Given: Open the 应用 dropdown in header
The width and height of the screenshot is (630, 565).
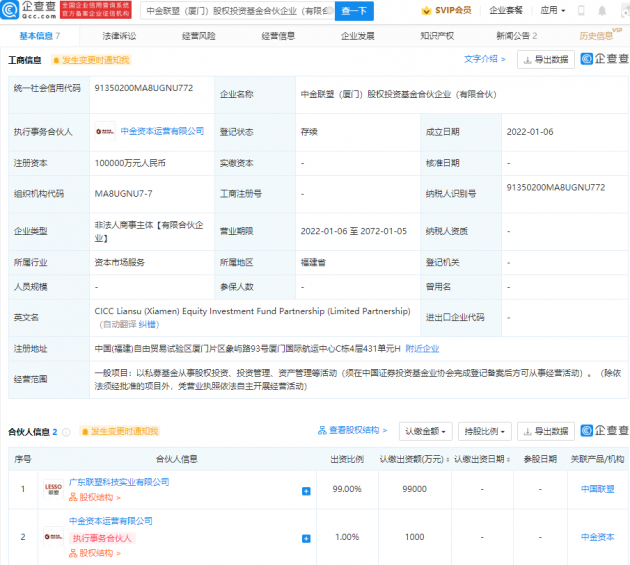Looking at the screenshot, I should click(552, 10).
